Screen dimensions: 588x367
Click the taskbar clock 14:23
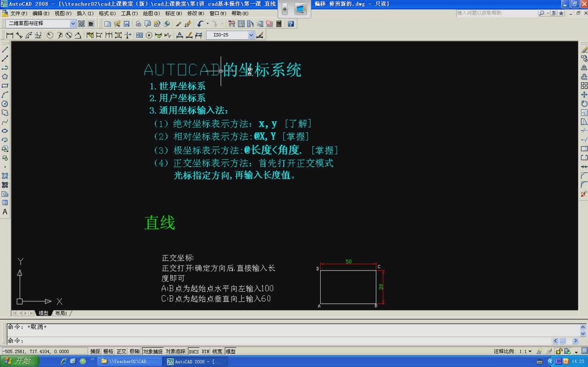pos(577,361)
